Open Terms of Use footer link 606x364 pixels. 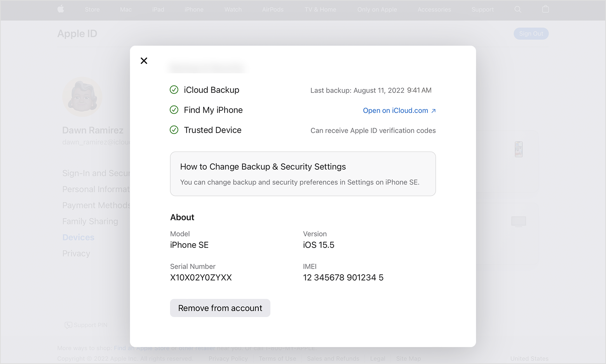tap(277, 359)
